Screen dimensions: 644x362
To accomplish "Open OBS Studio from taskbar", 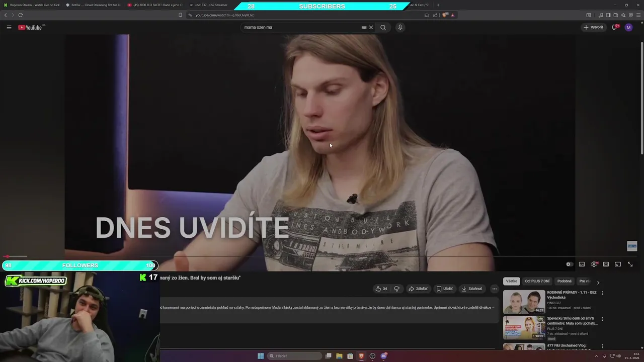I will point(372,356).
